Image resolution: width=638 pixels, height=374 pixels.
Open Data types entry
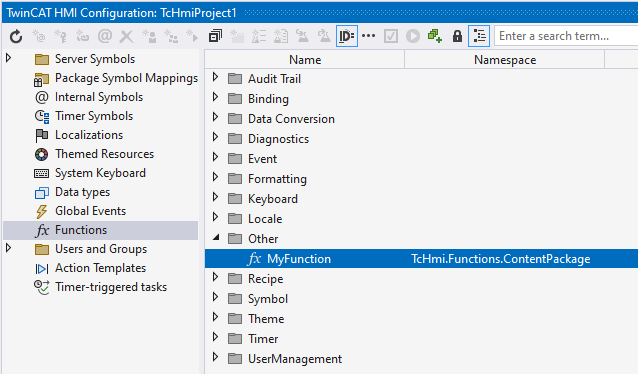point(82,192)
